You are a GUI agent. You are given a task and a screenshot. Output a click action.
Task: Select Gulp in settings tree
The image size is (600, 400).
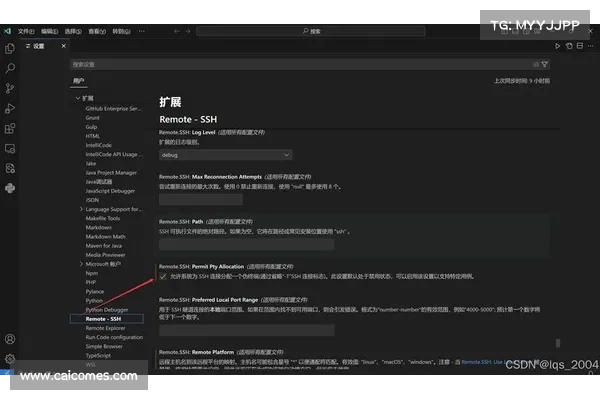click(x=91, y=127)
